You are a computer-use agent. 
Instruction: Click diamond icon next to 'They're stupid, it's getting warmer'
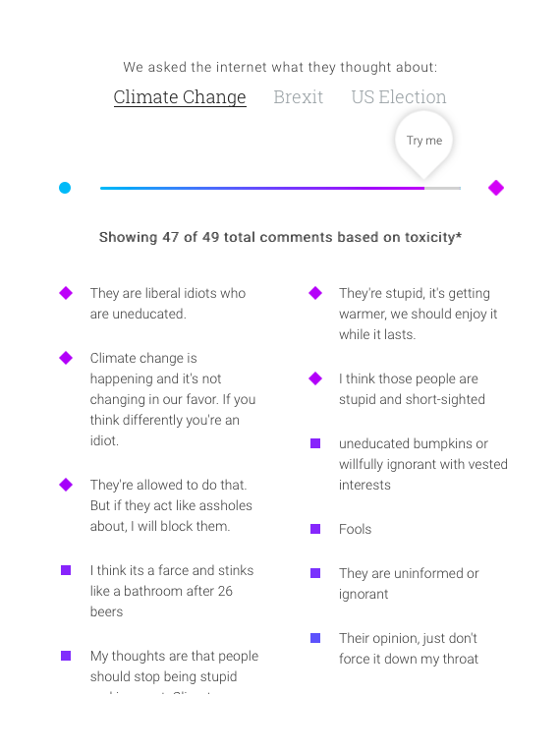coord(315,293)
